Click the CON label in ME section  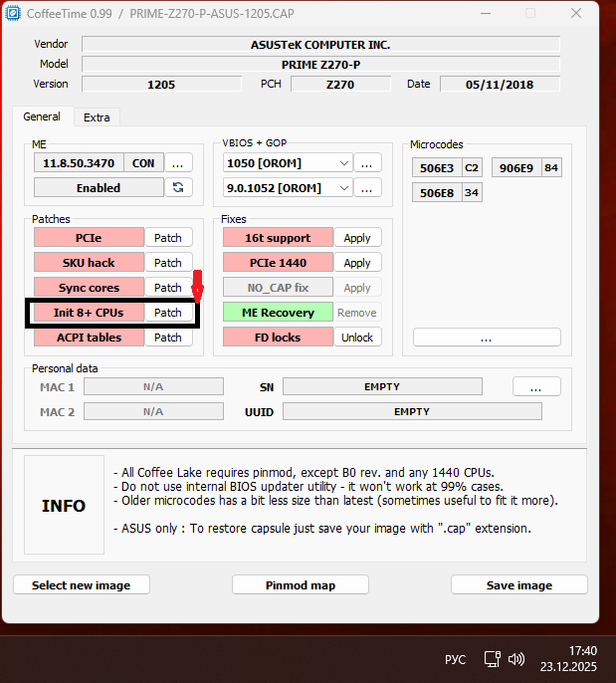pyautogui.click(x=143, y=163)
